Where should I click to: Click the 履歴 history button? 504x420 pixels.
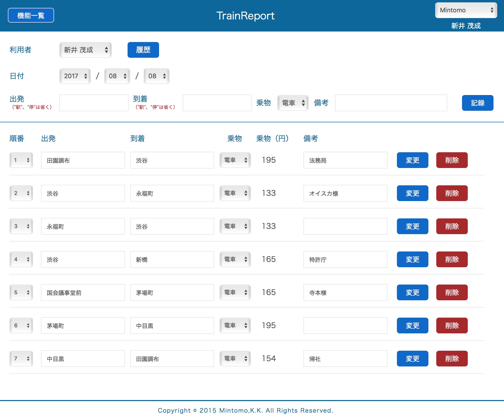click(143, 50)
